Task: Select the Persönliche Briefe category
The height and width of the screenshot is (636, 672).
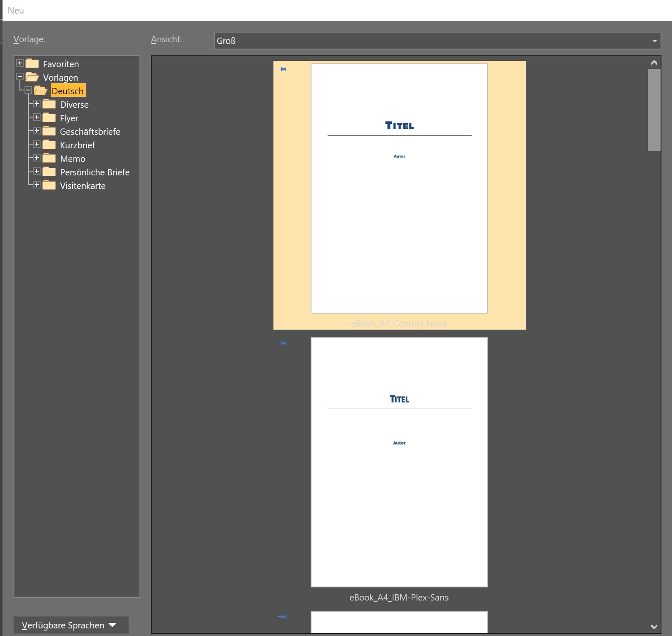Action: [x=95, y=172]
